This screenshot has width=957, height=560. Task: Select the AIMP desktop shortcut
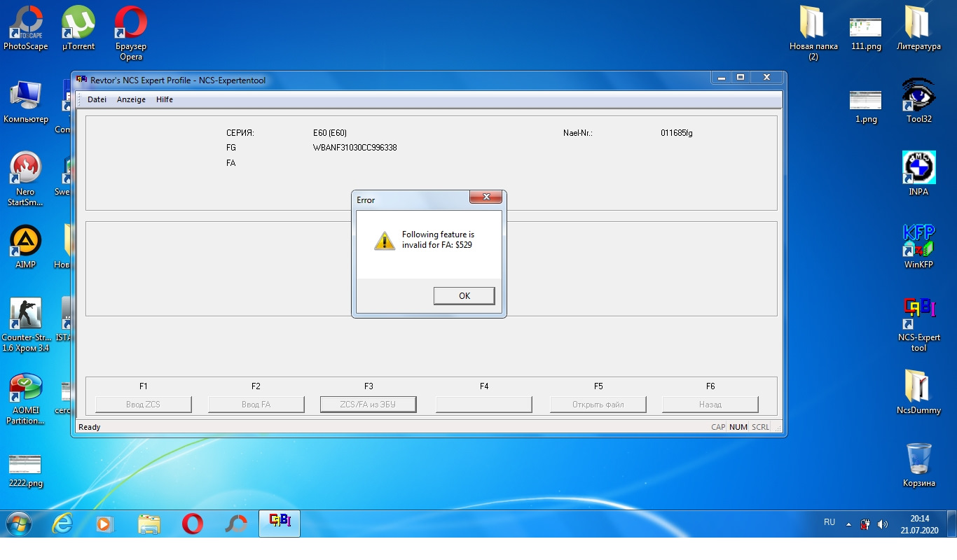[x=26, y=248]
